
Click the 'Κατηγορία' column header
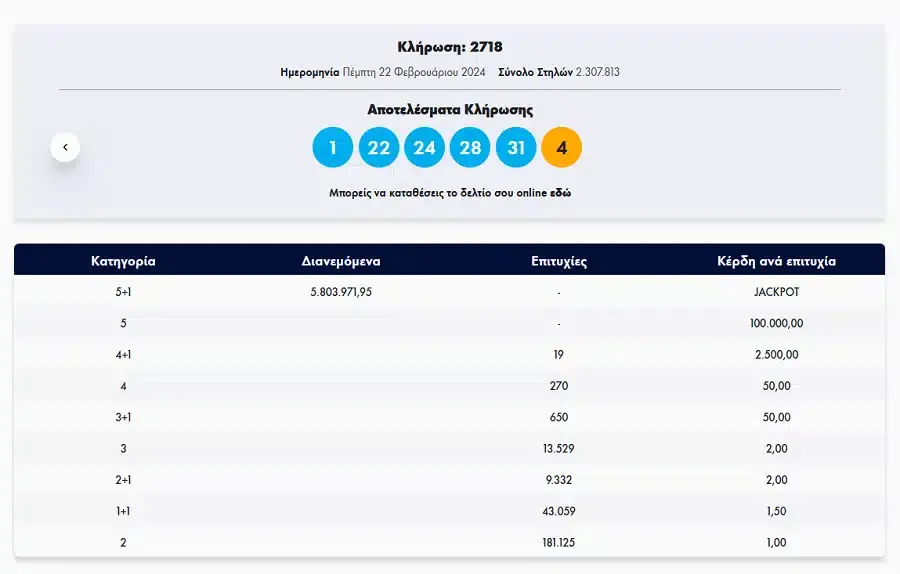123,261
